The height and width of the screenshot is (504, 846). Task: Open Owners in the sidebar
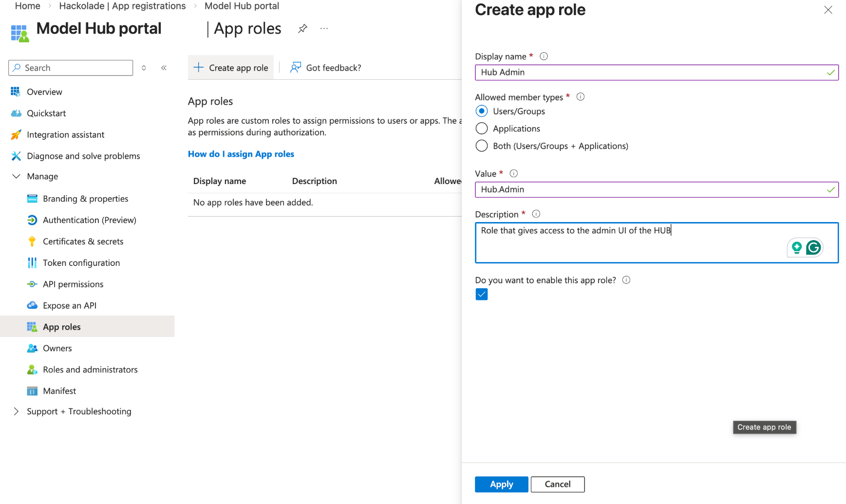point(57,348)
